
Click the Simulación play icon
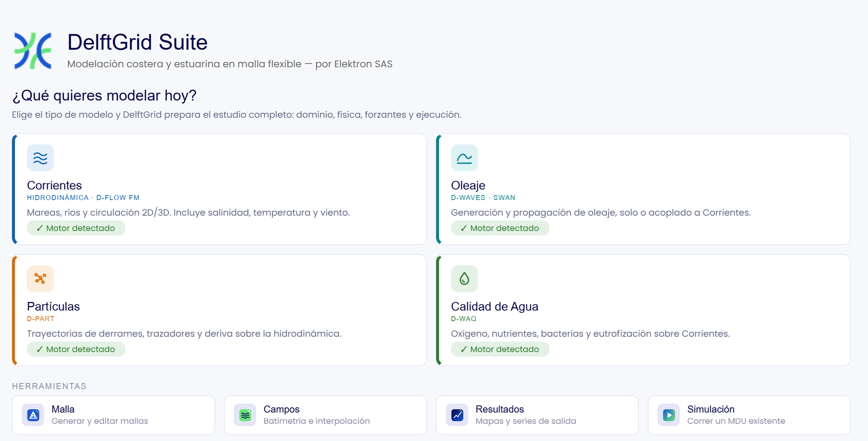[669, 415]
